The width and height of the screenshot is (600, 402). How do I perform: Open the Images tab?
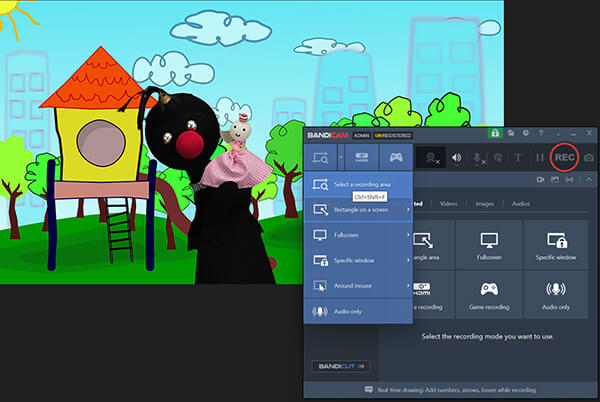484,203
